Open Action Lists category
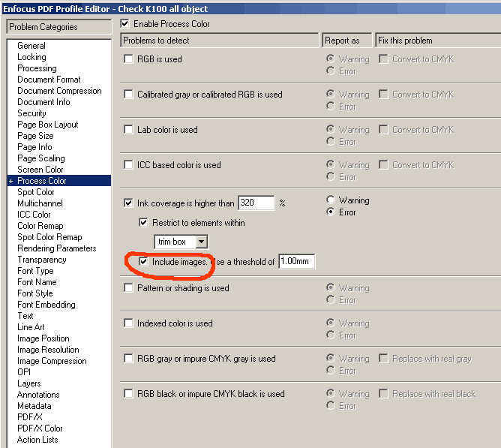This screenshot has height=448, width=501. [37, 440]
